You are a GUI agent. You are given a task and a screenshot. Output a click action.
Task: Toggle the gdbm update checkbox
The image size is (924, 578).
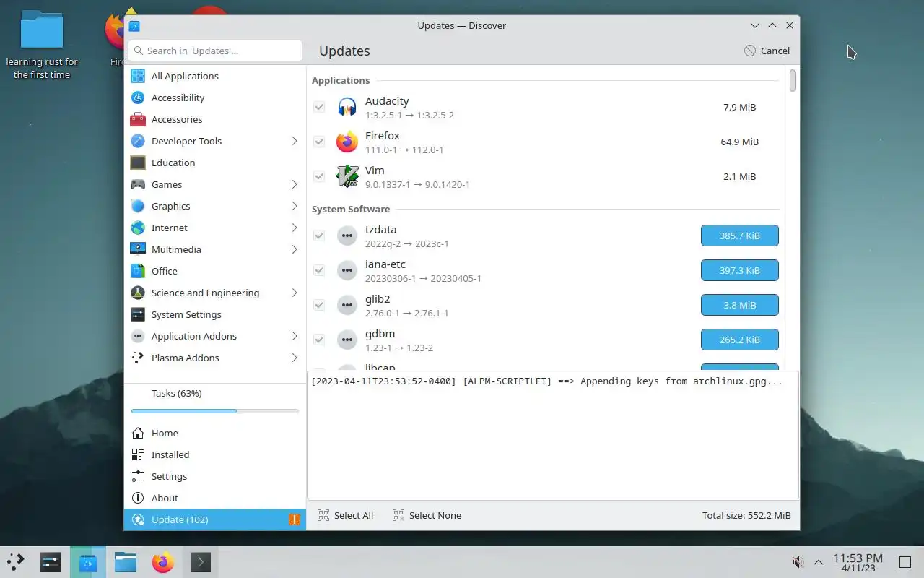[319, 340]
